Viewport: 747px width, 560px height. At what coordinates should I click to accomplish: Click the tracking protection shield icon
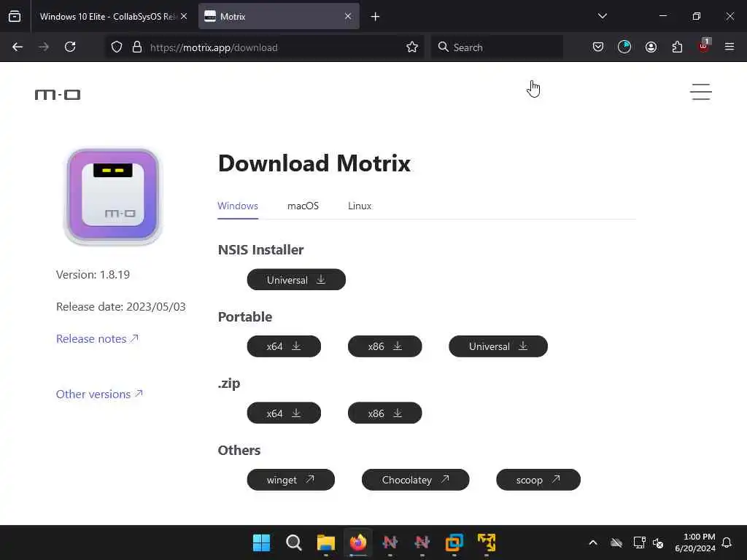117,47
